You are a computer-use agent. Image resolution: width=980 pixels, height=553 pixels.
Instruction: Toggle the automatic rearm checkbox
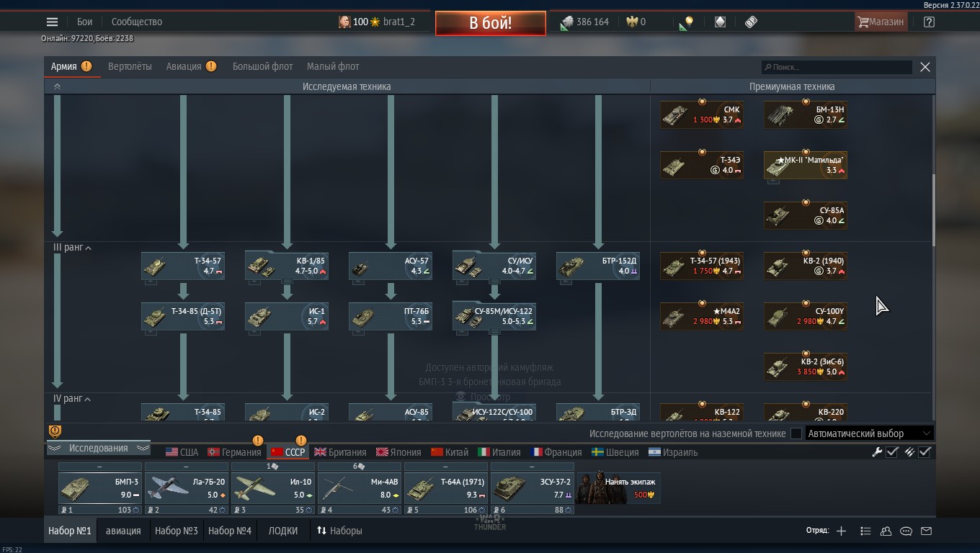[x=925, y=452]
